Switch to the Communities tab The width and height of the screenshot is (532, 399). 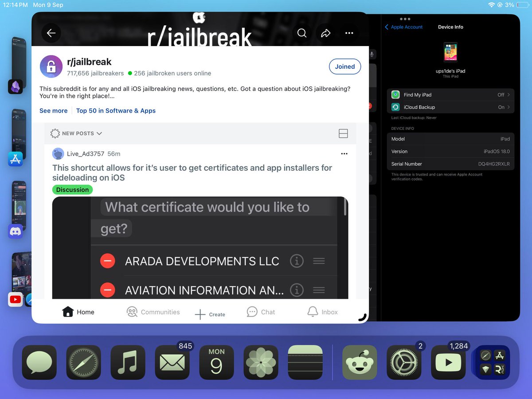pos(153,312)
